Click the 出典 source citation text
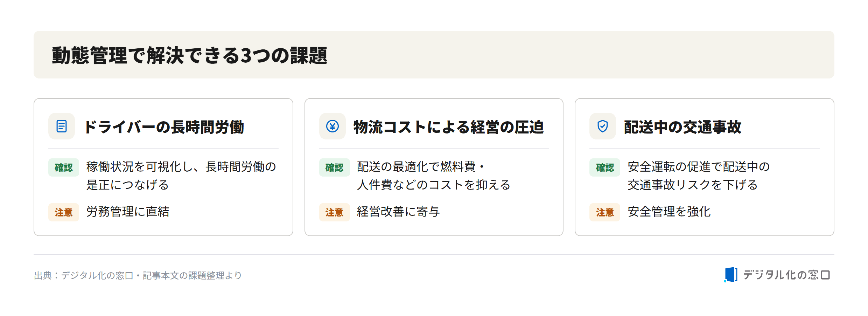 pyautogui.click(x=138, y=275)
